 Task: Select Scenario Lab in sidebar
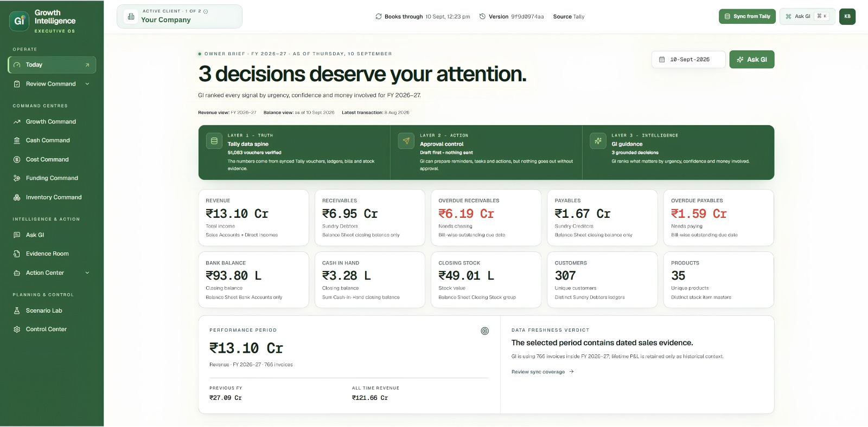coord(52,311)
